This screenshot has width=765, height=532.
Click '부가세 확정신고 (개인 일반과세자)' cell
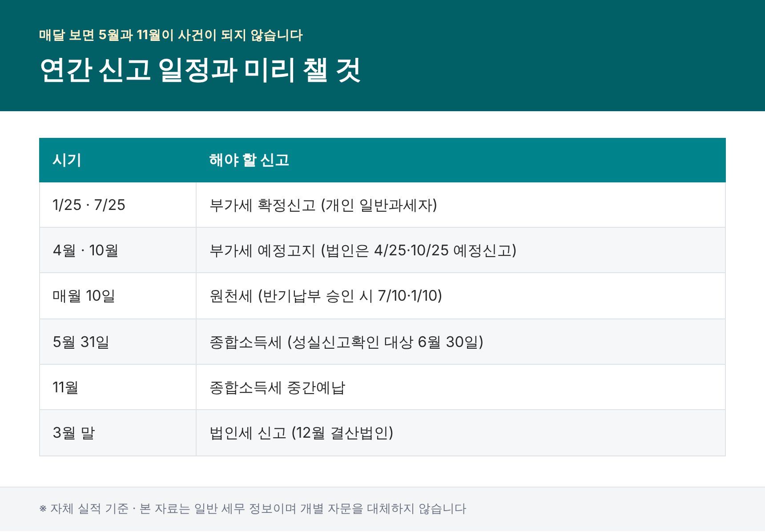click(x=461, y=205)
